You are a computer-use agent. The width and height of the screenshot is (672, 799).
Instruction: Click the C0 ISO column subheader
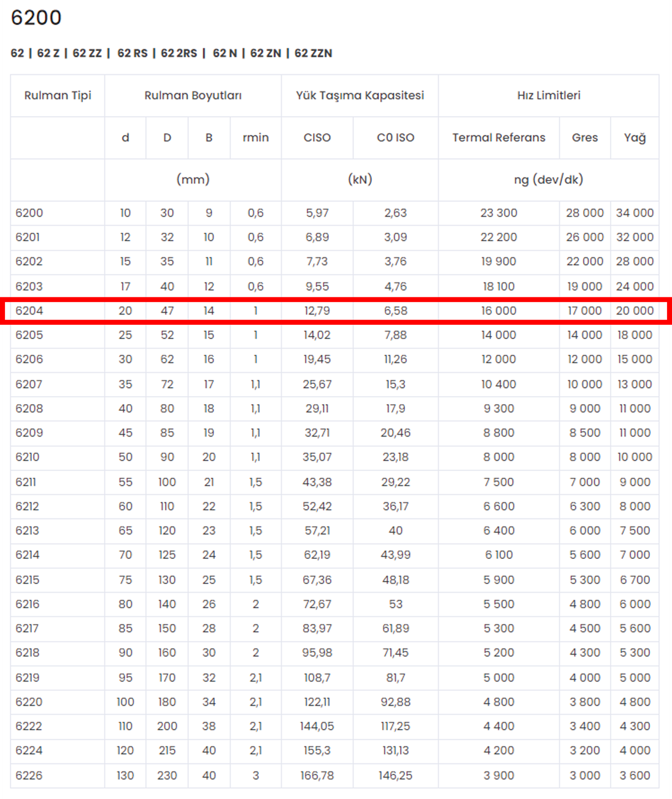[395, 138]
